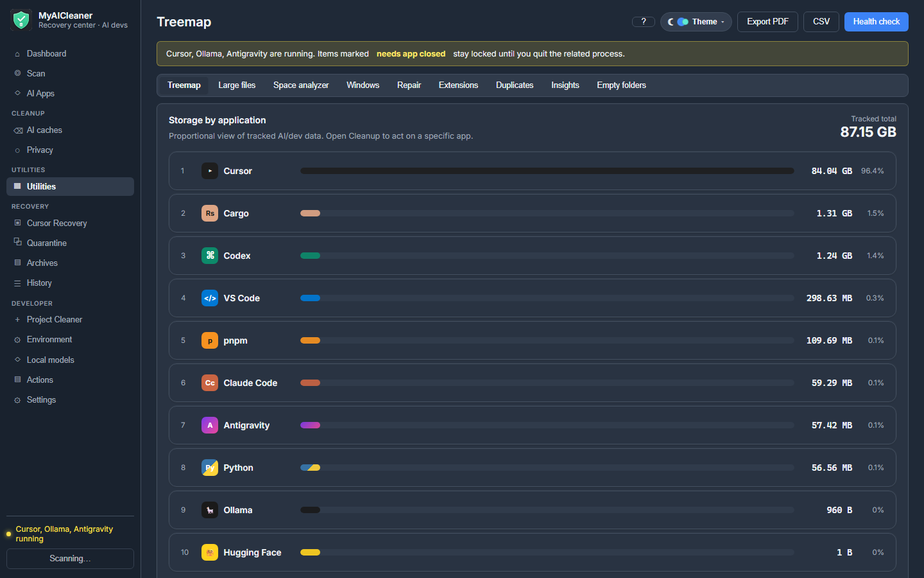This screenshot has width=924, height=578.
Task: Toggle the dark/light Theme switch
Action: point(683,22)
